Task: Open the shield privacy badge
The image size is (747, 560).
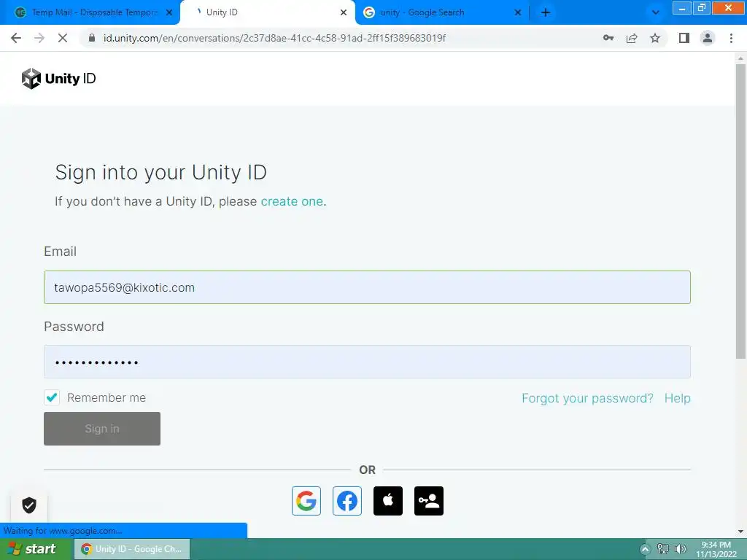Action: click(29, 505)
